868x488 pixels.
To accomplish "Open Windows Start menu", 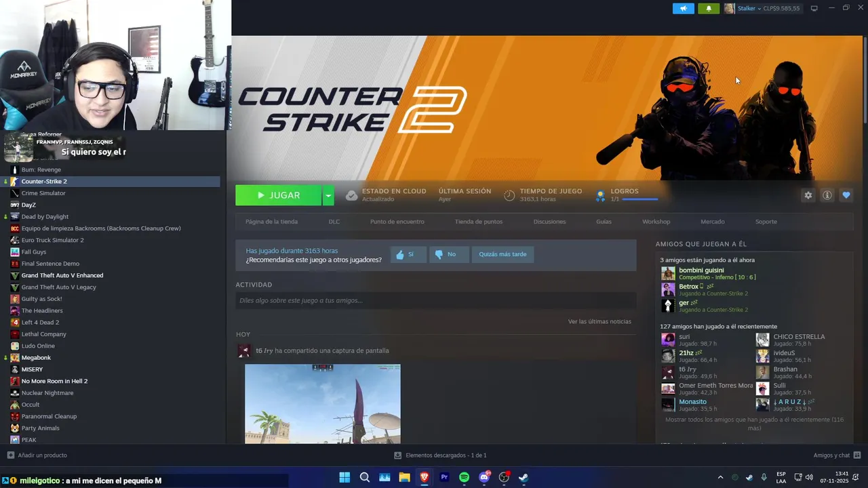I will (x=344, y=477).
